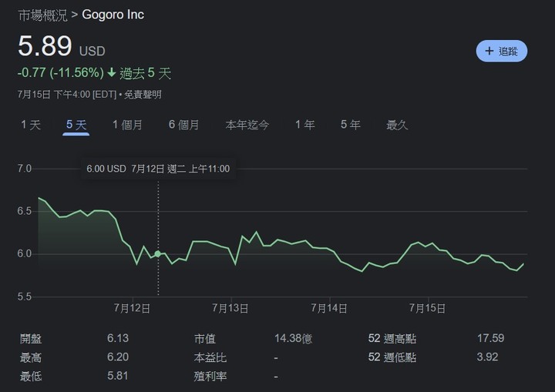Viewport: 555px width, 392px height.
Task: Click the -0.77 (-11.56%) change text
Action: pos(61,73)
